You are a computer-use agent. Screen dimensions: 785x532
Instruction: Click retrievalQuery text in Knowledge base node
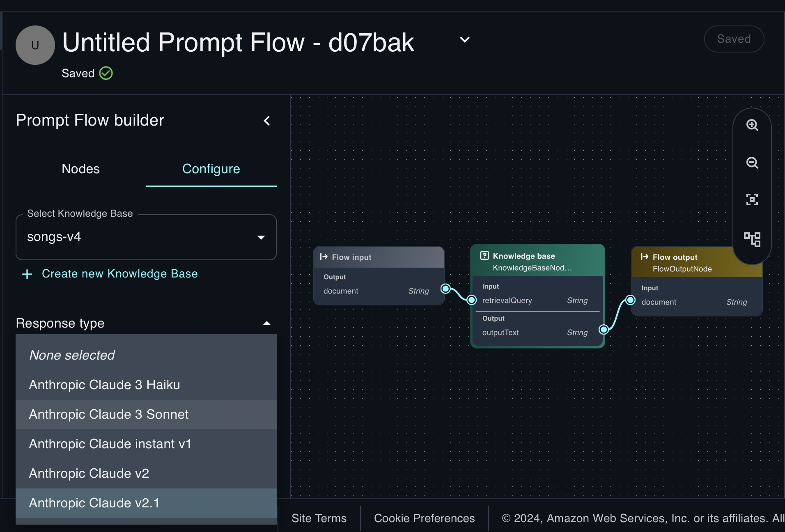(507, 300)
